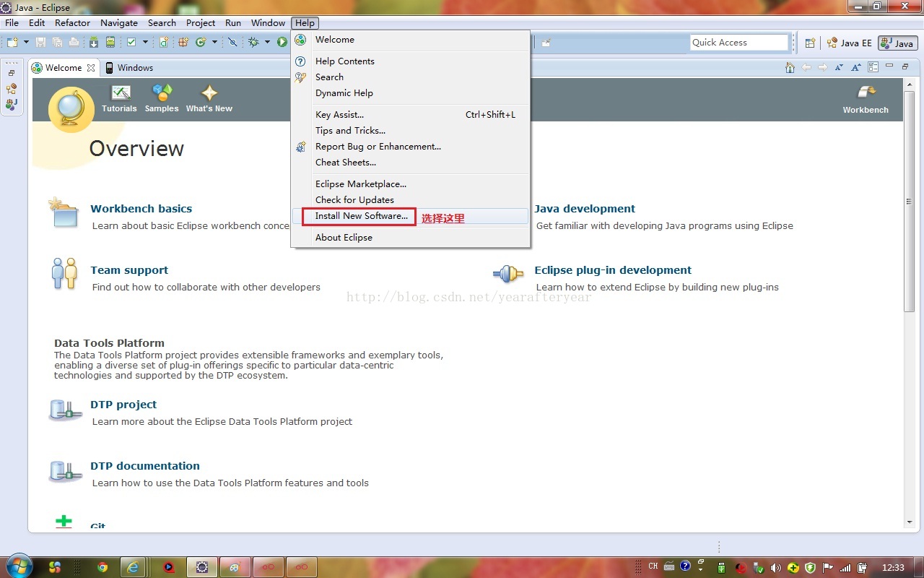Click the Chrome icon in taskbar

103,567
